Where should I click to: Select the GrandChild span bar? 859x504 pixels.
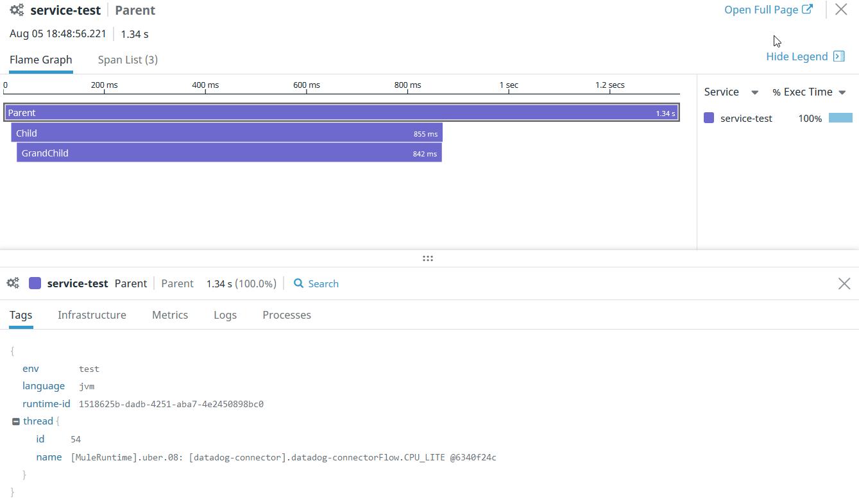pos(229,153)
